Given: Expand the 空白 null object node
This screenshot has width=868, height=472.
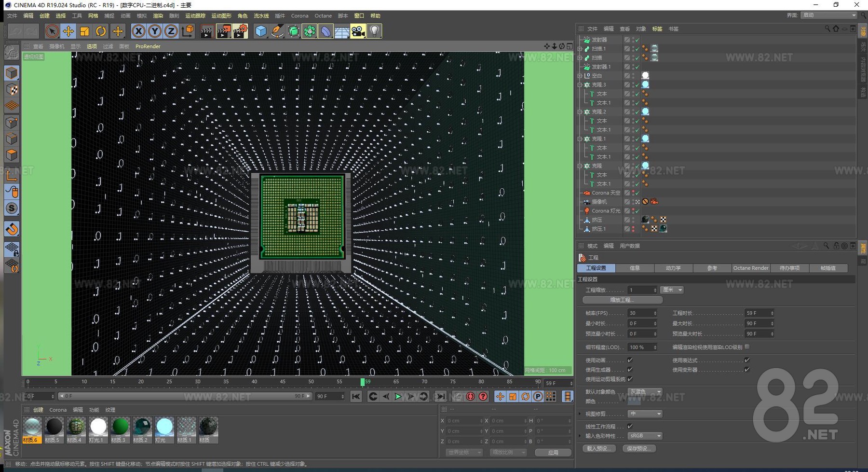Looking at the screenshot, I should coord(580,76).
